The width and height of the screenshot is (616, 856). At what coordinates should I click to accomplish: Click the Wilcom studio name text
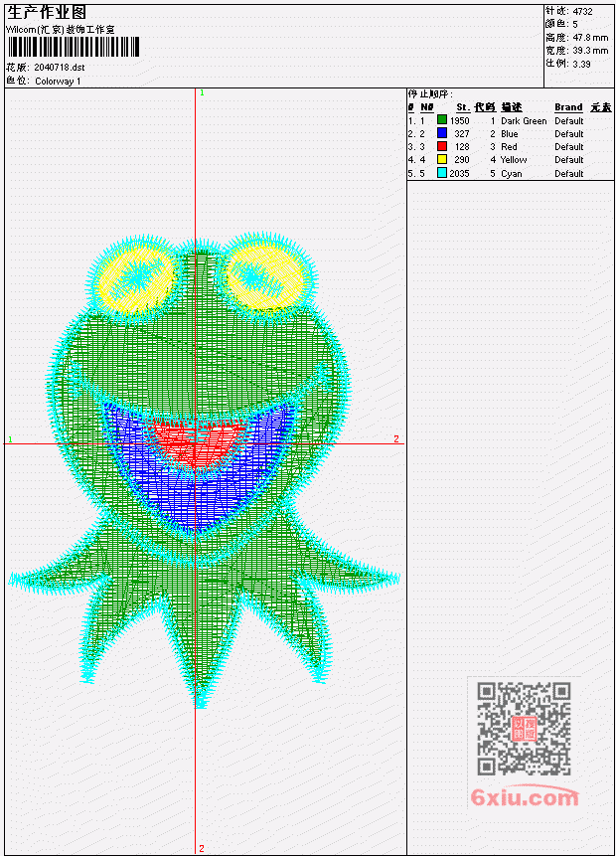(60, 30)
